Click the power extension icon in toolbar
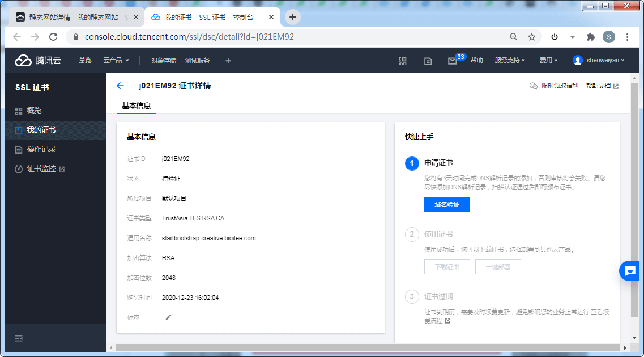 (555, 37)
